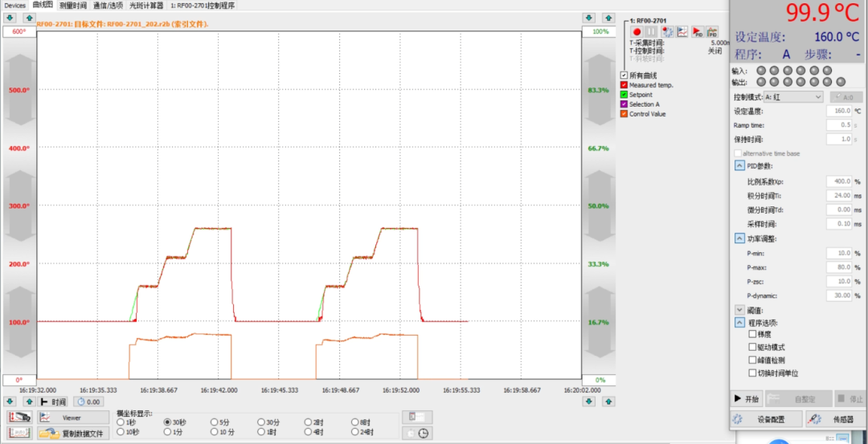The width and height of the screenshot is (868, 444).
Task: Enable the 峰值检测 checkbox
Action: coord(752,360)
